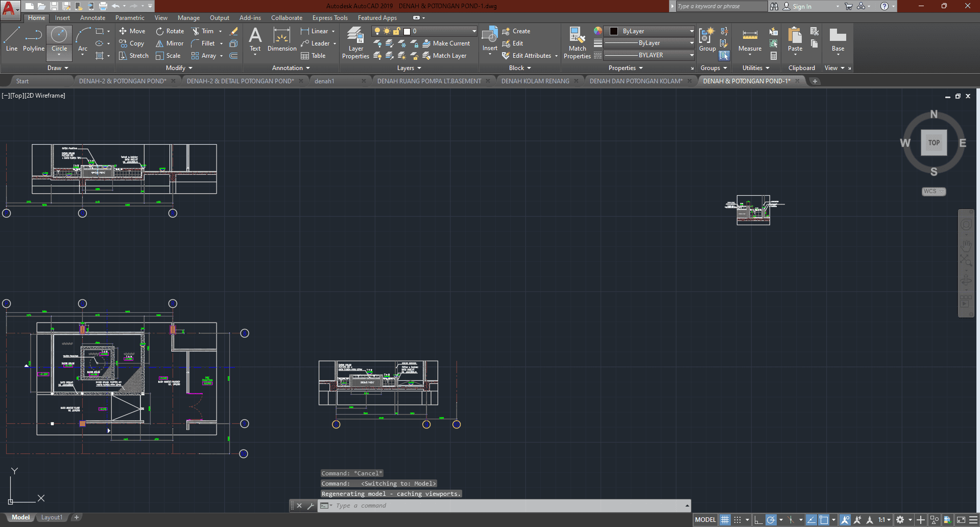Switch to DENAH KOLAM RENANG drawing tab
Screen dimensions: 980x527
(535, 81)
